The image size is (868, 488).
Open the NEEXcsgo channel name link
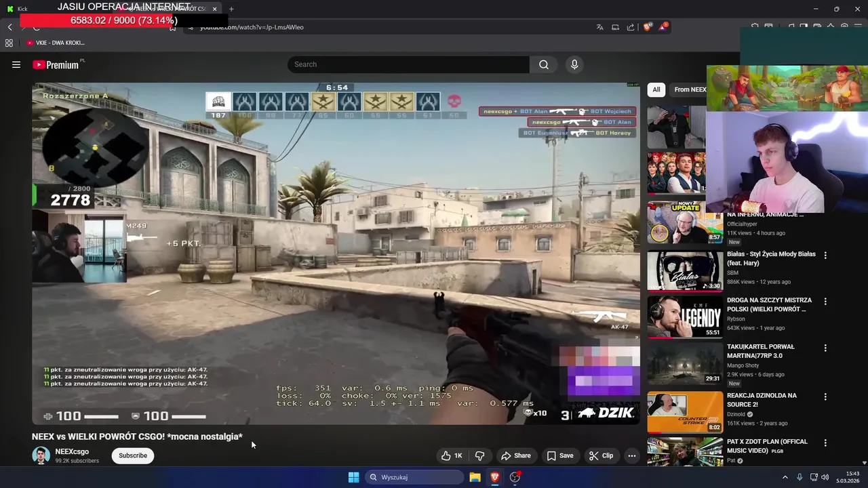click(72, 451)
